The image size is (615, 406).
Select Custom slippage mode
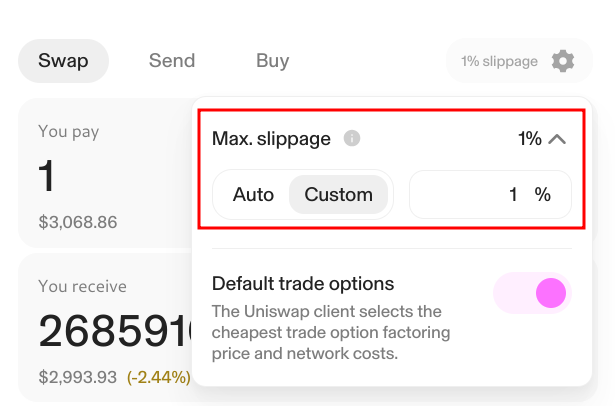click(x=338, y=195)
